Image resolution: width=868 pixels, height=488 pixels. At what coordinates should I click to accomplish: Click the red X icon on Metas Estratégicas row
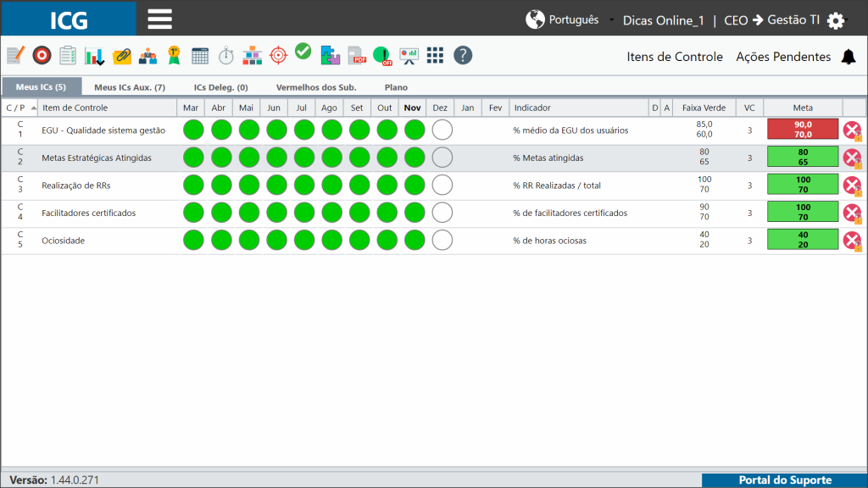[852, 158]
